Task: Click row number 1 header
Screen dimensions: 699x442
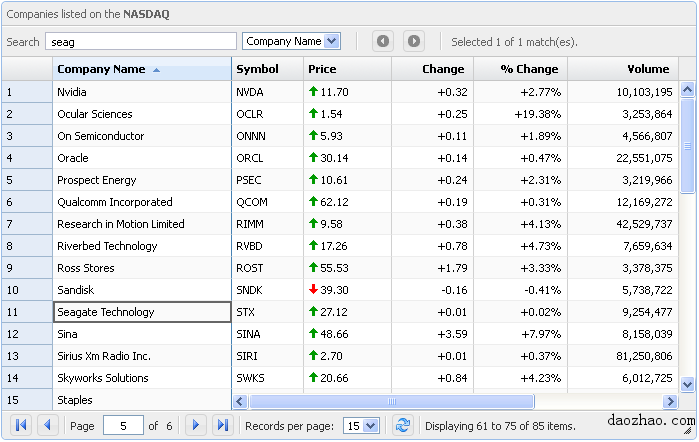Action: [x=27, y=92]
